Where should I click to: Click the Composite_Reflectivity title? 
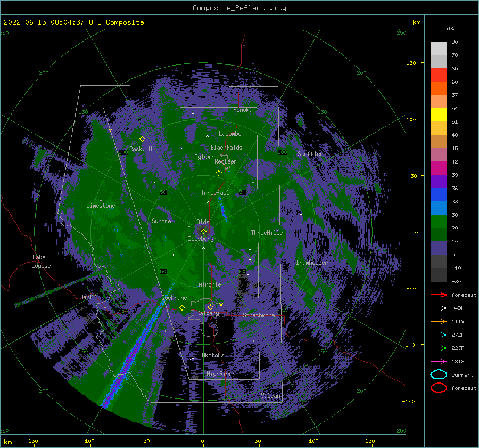239,8
